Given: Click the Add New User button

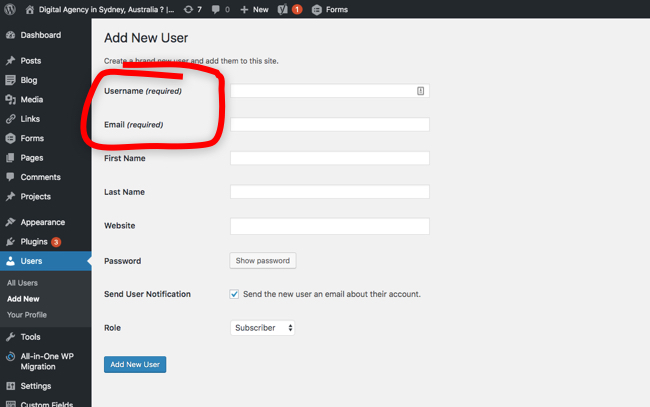Looking at the screenshot, I should pyautogui.click(x=135, y=364).
